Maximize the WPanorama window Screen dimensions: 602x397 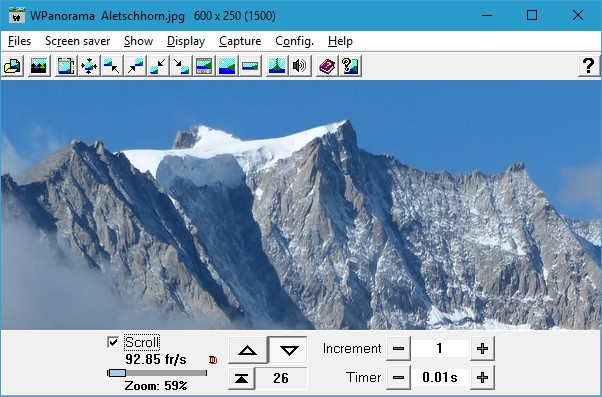(532, 15)
